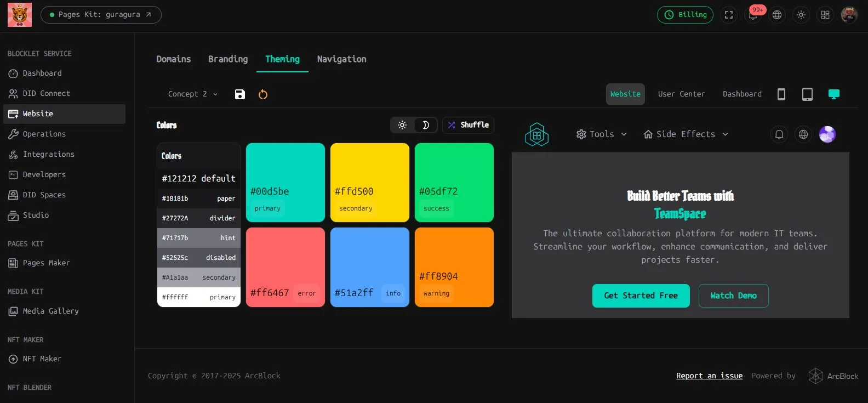This screenshot has height=403, width=868.
Task: Select the error #ff6467 color swatch
Action: tap(285, 268)
